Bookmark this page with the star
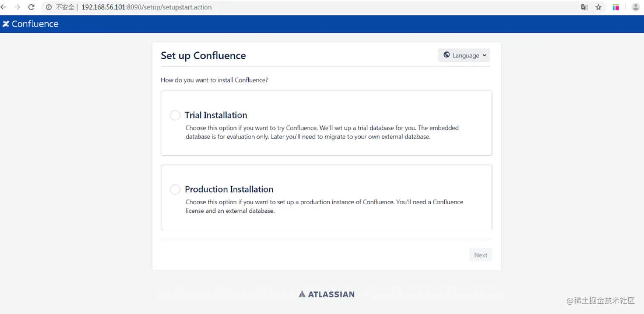This screenshot has width=644, height=314. pyautogui.click(x=598, y=7)
